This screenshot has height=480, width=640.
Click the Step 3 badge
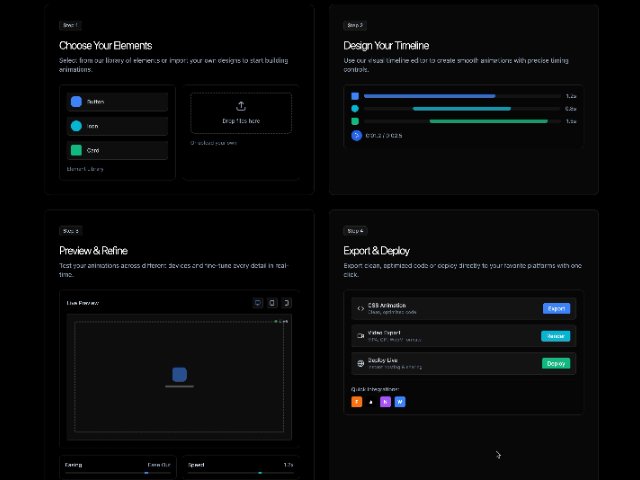pyautogui.click(x=71, y=231)
